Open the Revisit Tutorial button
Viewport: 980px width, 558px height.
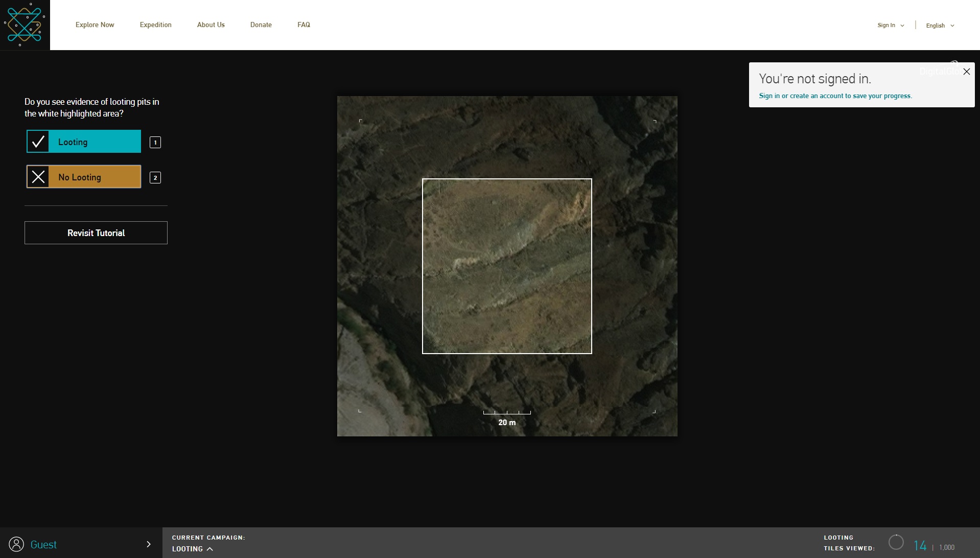point(96,232)
